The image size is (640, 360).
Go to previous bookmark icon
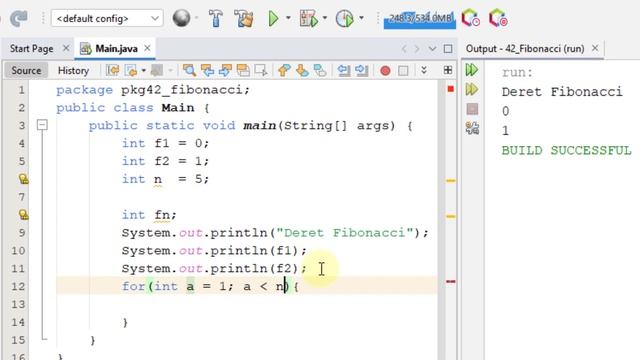(x=284, y=71)
